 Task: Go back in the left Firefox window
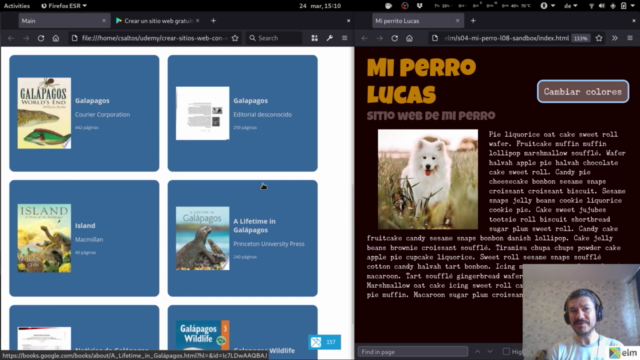[x=11, y=38]
